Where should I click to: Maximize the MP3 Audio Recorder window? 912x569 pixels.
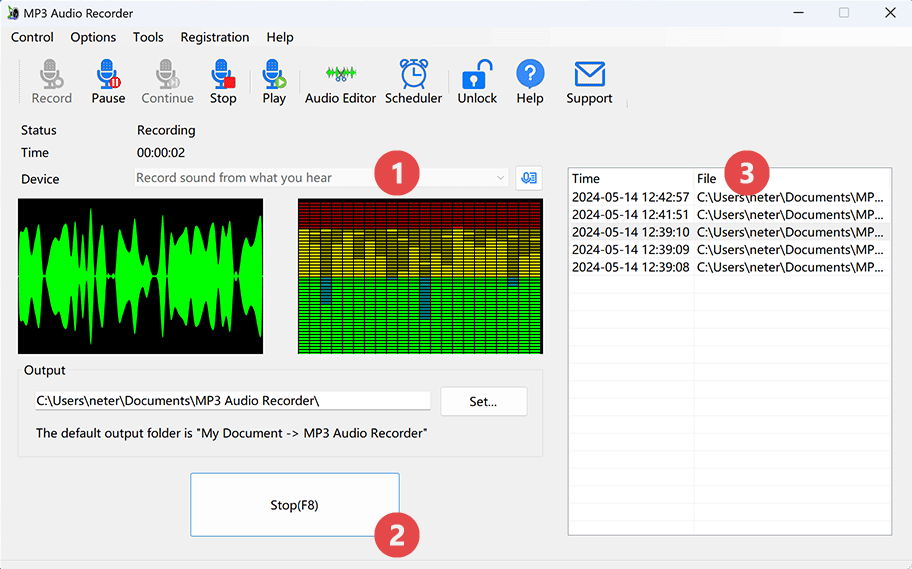point(844,13)
